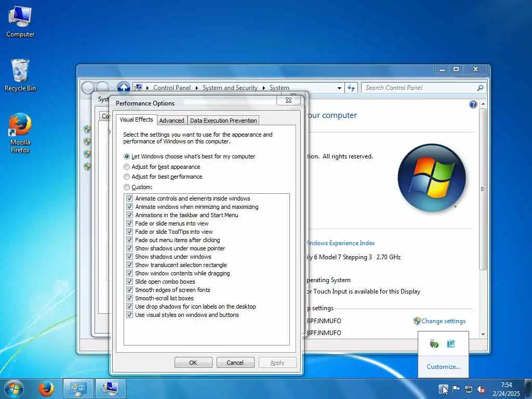Uncheck Fade or slide ToolTips into view
532x399 pixels.
coord(129,232)
